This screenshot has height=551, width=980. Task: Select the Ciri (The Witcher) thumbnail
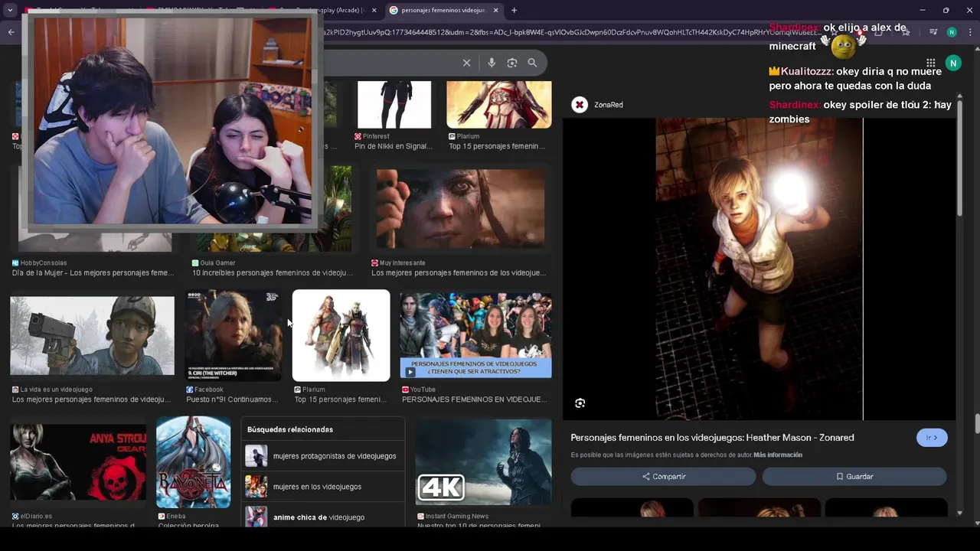[x=233, y=336]
